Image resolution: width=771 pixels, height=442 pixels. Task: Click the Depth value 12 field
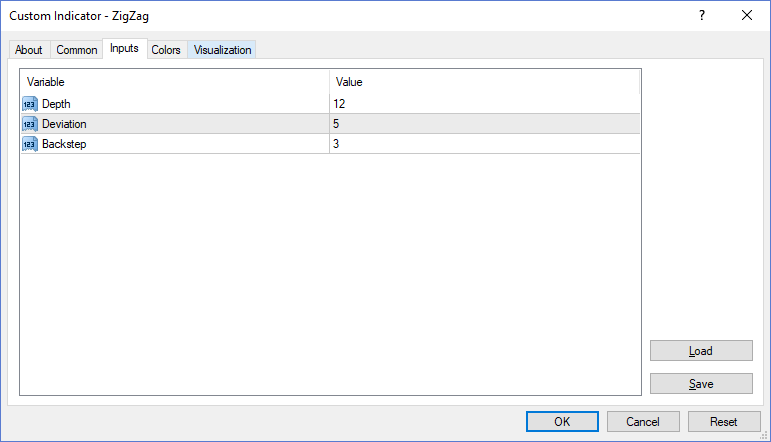point(485,104)
